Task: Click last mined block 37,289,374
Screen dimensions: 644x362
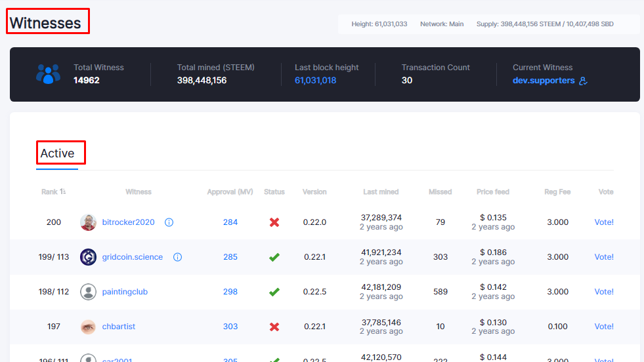Action: pos(381,218)
